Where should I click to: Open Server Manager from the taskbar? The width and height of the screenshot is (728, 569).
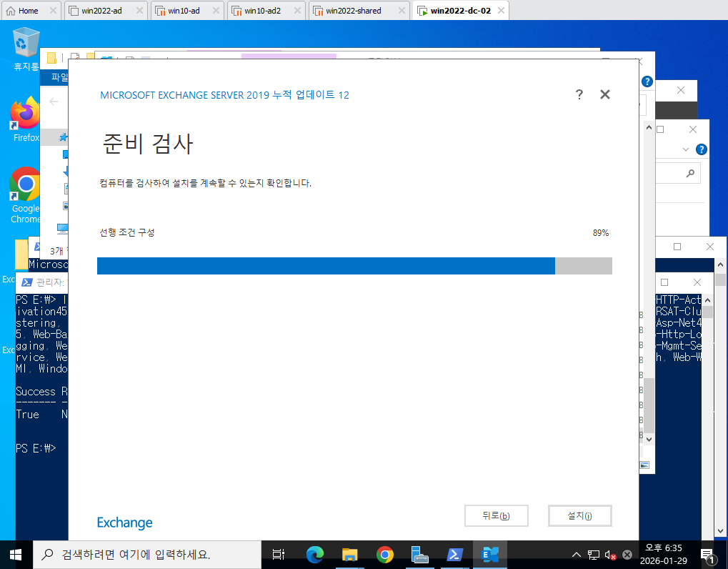click(419, 555)
